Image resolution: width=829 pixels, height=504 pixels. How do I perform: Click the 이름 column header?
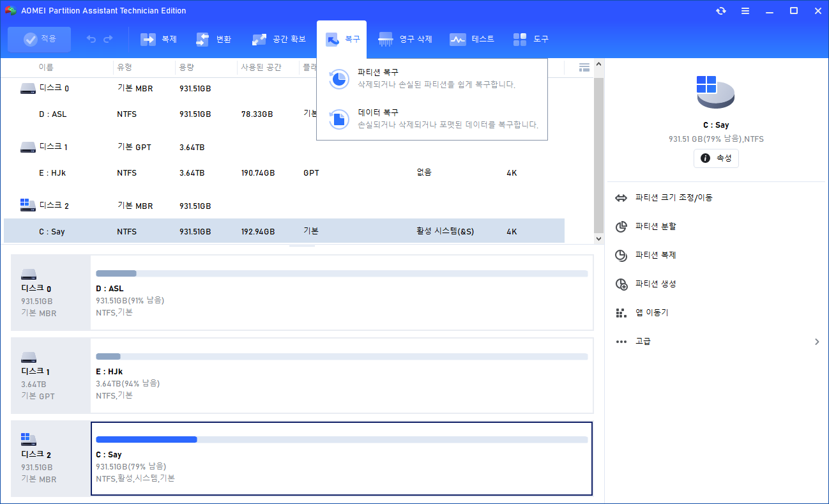point(46,67)
